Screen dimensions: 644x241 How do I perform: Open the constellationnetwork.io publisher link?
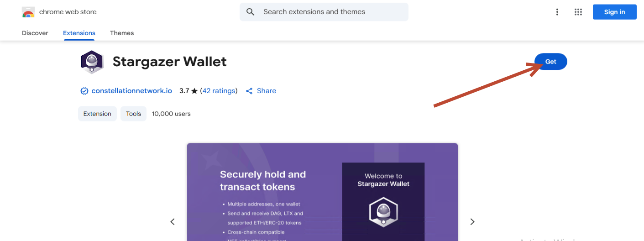coord(131,91)
